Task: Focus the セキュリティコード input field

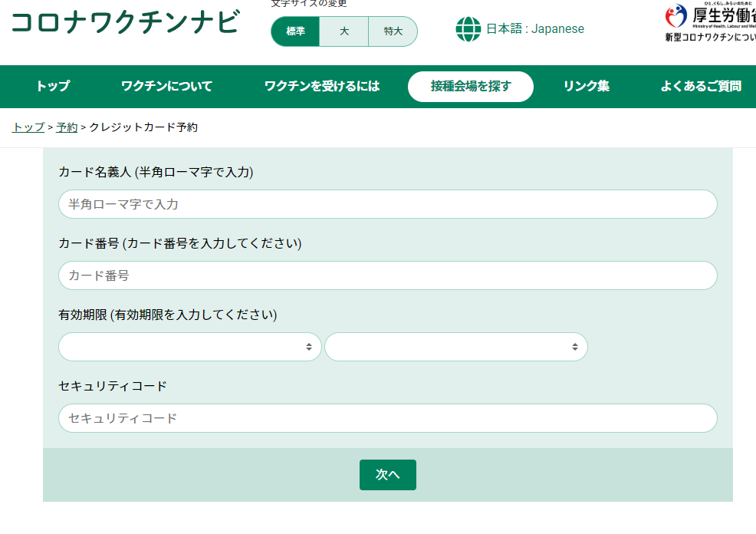Action: point(388,418)
